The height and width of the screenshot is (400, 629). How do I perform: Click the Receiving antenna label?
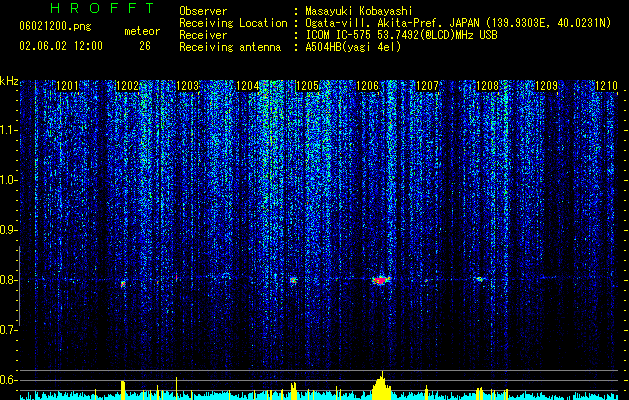(x=230, y=47)
